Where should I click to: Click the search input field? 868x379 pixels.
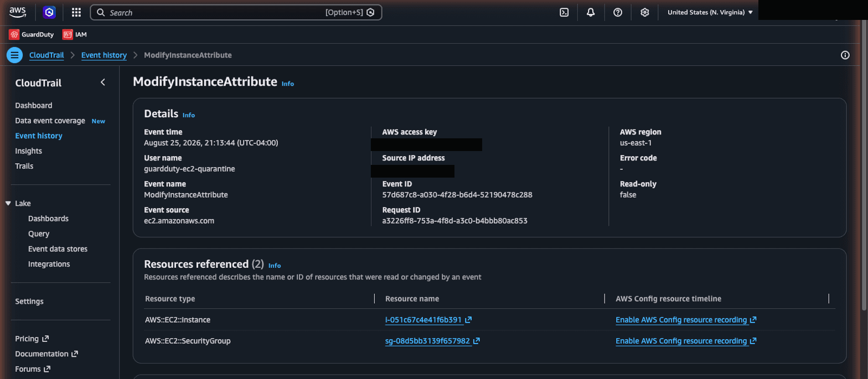pos(236,12)
